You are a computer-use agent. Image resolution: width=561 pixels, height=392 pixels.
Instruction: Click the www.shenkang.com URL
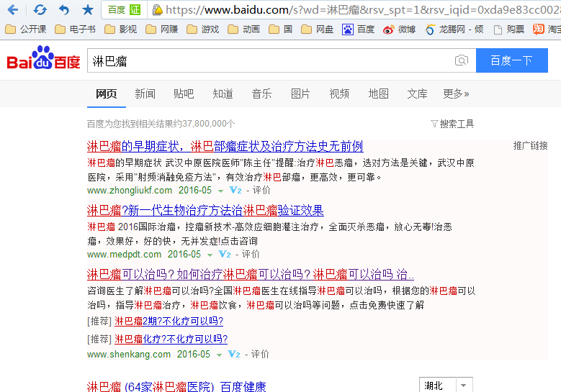tap(129, 354)
